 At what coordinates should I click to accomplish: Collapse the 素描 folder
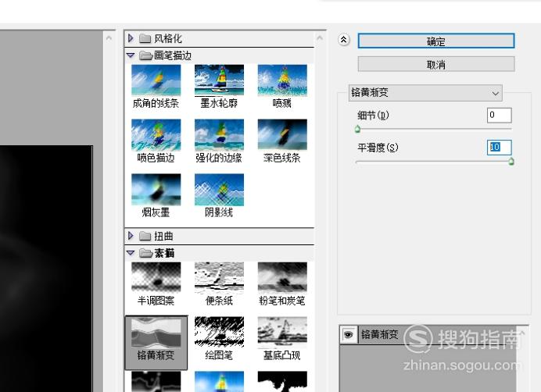tap(131, 253)
